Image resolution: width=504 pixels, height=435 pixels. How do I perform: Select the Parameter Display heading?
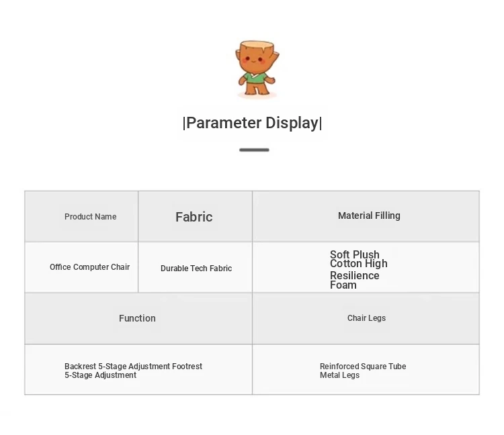tap(252, 123)
